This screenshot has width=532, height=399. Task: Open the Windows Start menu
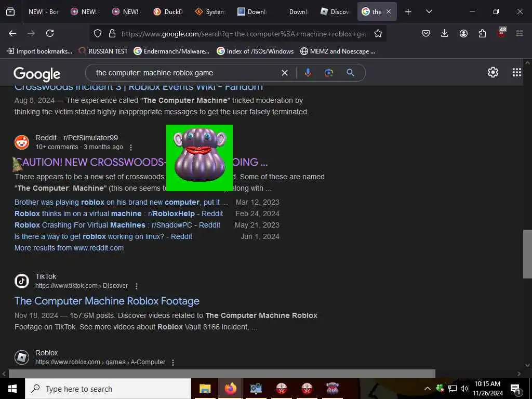click(12, 389)
